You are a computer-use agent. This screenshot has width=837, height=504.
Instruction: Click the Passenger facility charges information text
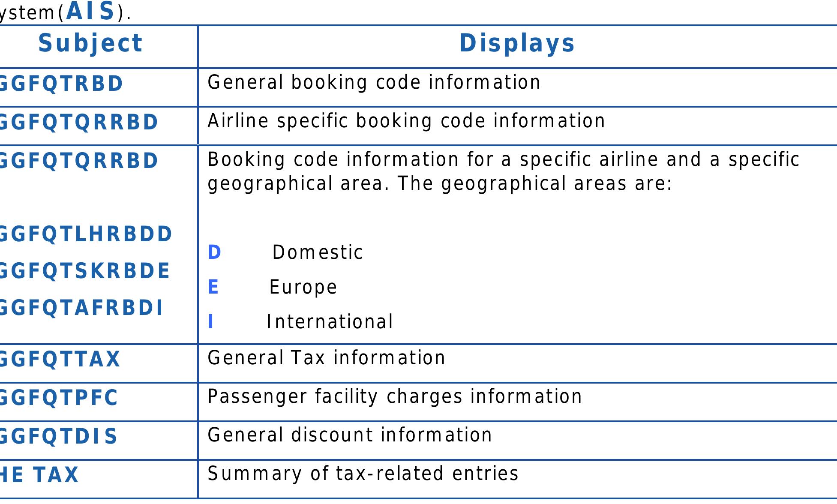[x=395, y=396]
